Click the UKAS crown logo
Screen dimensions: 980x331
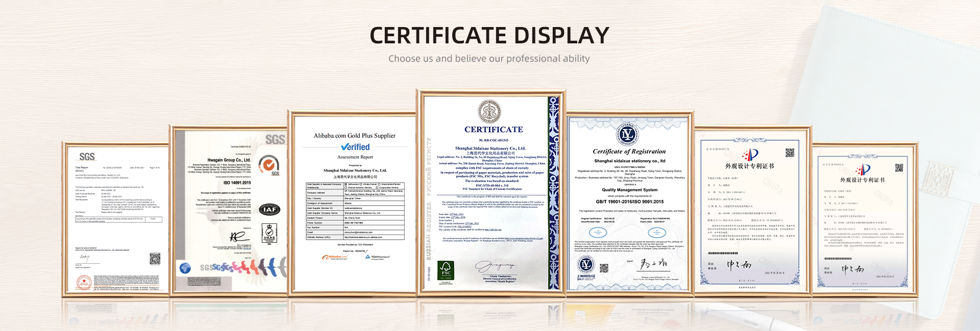pyautogui.click(x=269, y=233)
